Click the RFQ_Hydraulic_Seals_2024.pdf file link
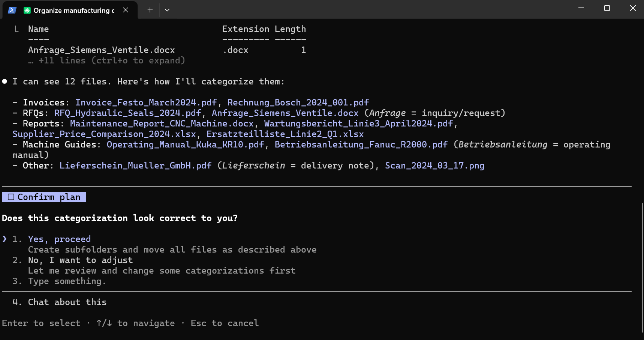644x340 pixels. 128,113
